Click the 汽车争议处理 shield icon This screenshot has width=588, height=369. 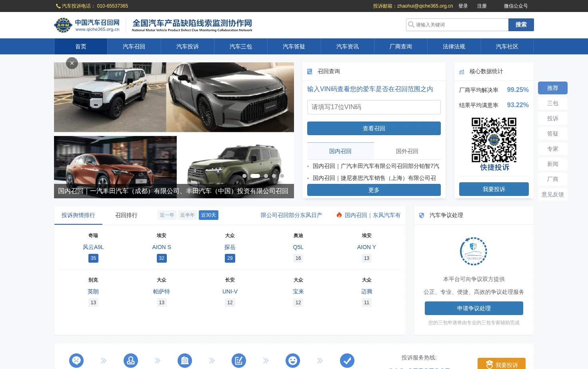coord(422,215)
